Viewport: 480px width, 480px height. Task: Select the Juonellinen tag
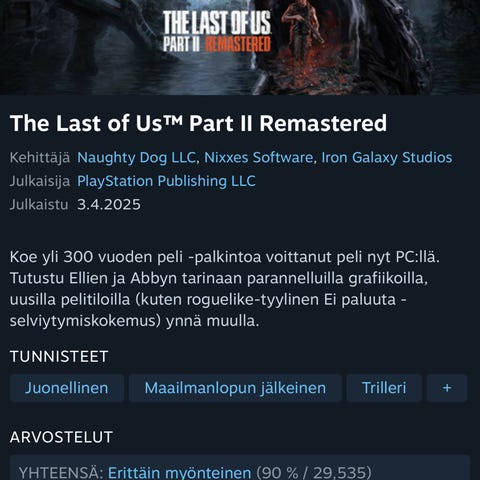tap(67, 388)
